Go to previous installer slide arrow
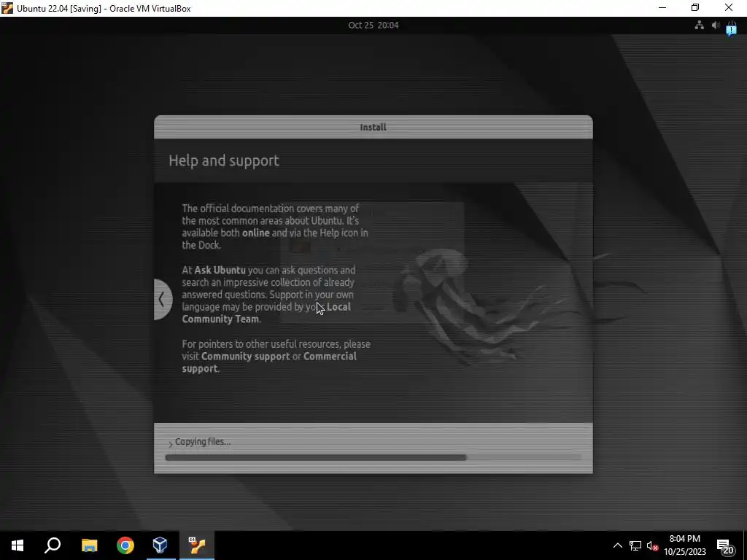 163,300
